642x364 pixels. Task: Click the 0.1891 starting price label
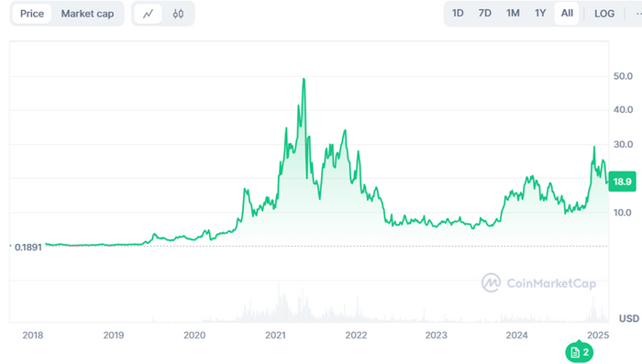28,248
